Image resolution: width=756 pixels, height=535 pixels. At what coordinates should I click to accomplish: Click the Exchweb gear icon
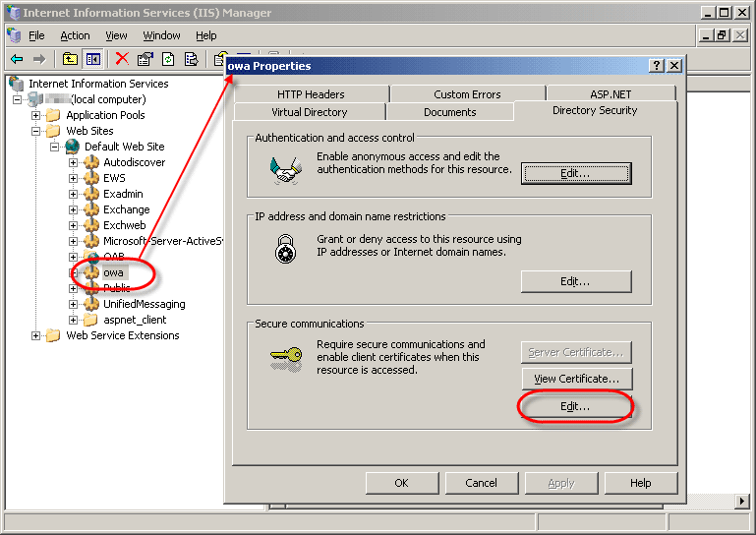click(x=91, y=225)
